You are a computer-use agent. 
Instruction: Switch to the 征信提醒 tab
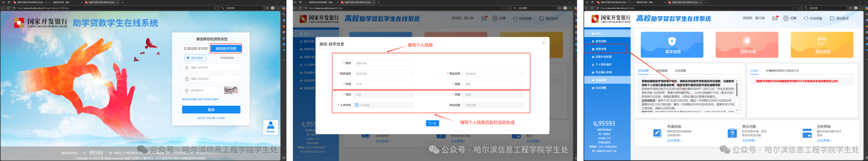680,71
